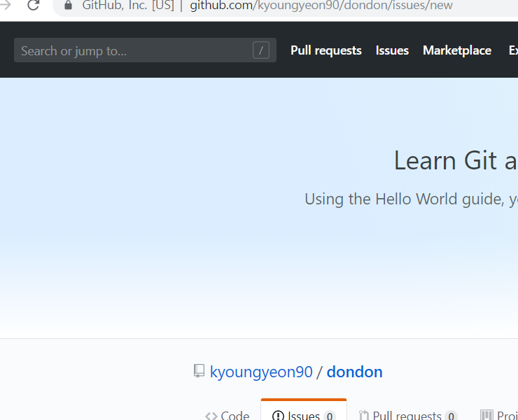This screenshot has height=420, width=518.
Task: Focus the 'Search or jump to...' field
Action: 145,50
